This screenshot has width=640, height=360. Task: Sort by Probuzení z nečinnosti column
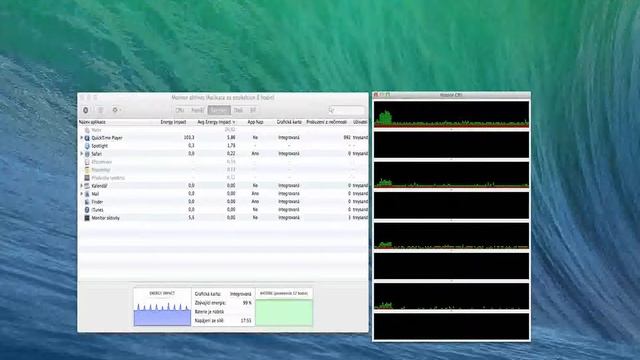pos(327,122)
